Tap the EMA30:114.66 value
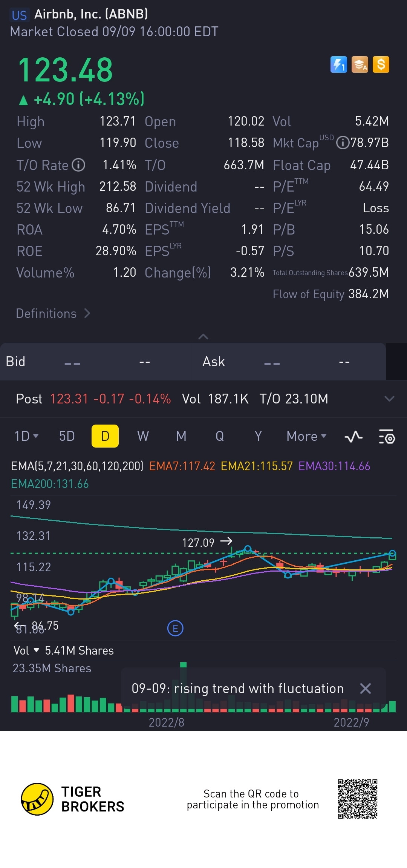 (334, 466)
